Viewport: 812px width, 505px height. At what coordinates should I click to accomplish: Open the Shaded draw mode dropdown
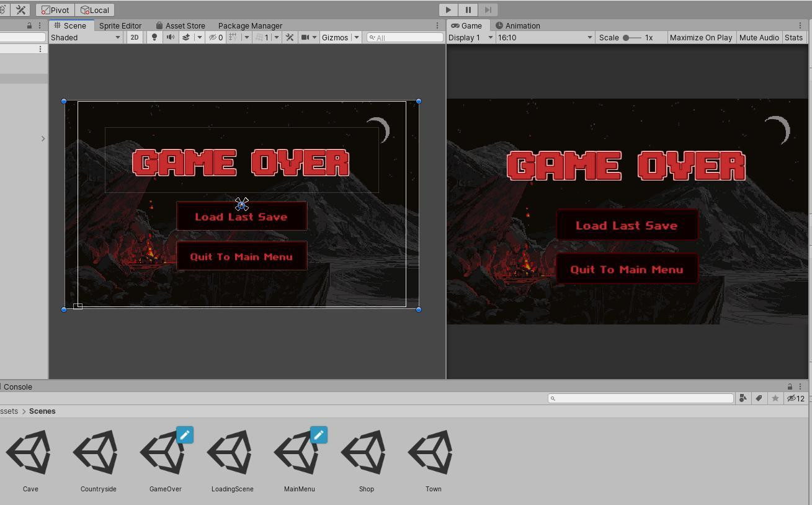coord(86,37)
